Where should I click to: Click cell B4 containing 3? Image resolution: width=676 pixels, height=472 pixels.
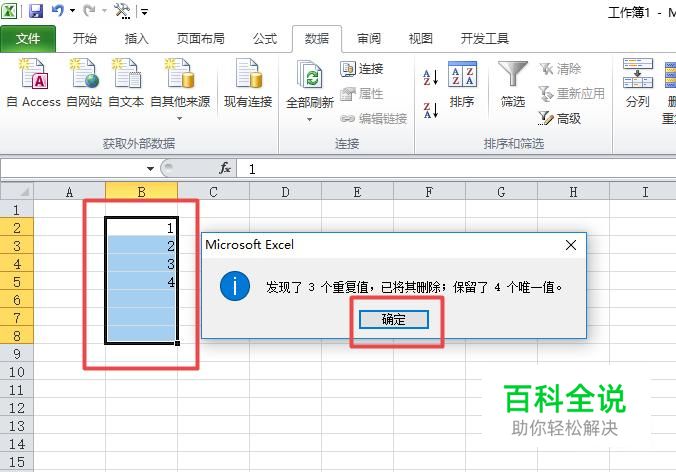[x=141, y=264]
